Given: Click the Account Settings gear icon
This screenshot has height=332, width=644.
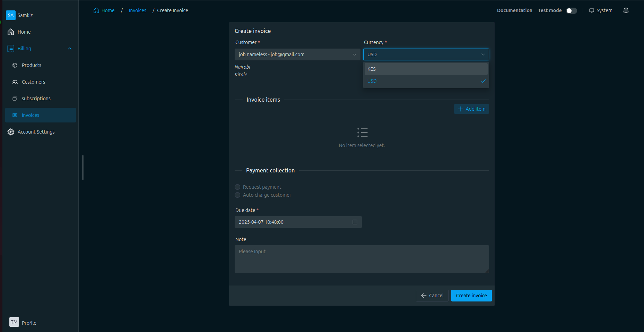Looking at the screenshot, I should point(11,132).
